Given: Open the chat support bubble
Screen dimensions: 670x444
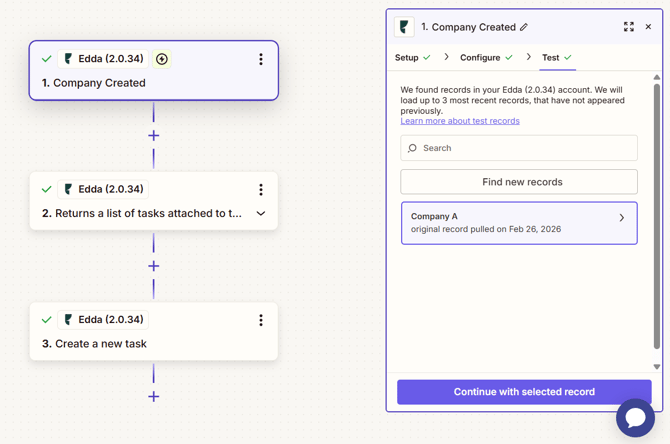Looking at the screenshot, I should tap(635, 417).
